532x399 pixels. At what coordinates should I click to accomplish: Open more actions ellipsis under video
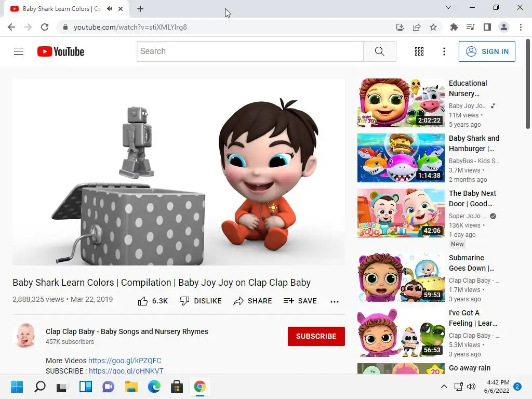coord(335,302)
